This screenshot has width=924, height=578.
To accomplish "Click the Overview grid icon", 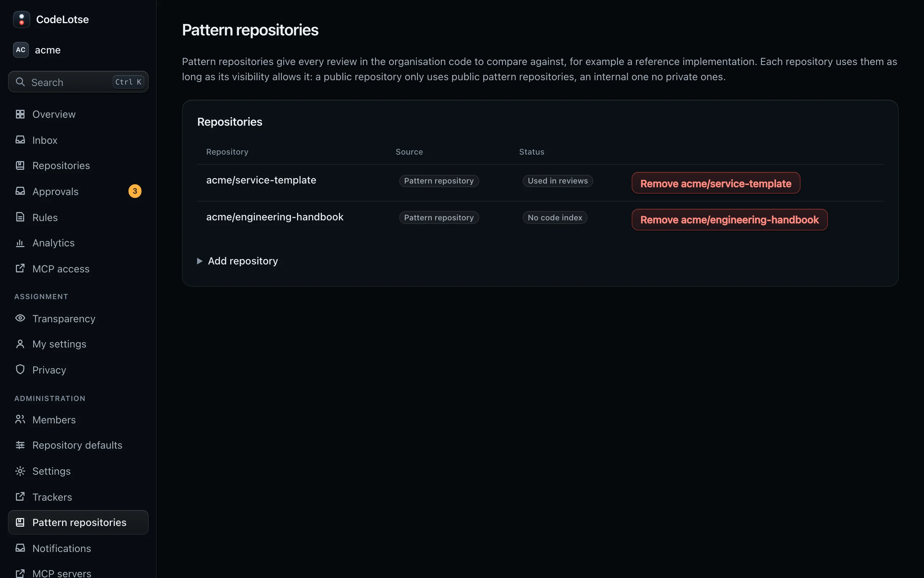I will click(x=20, y=114).
